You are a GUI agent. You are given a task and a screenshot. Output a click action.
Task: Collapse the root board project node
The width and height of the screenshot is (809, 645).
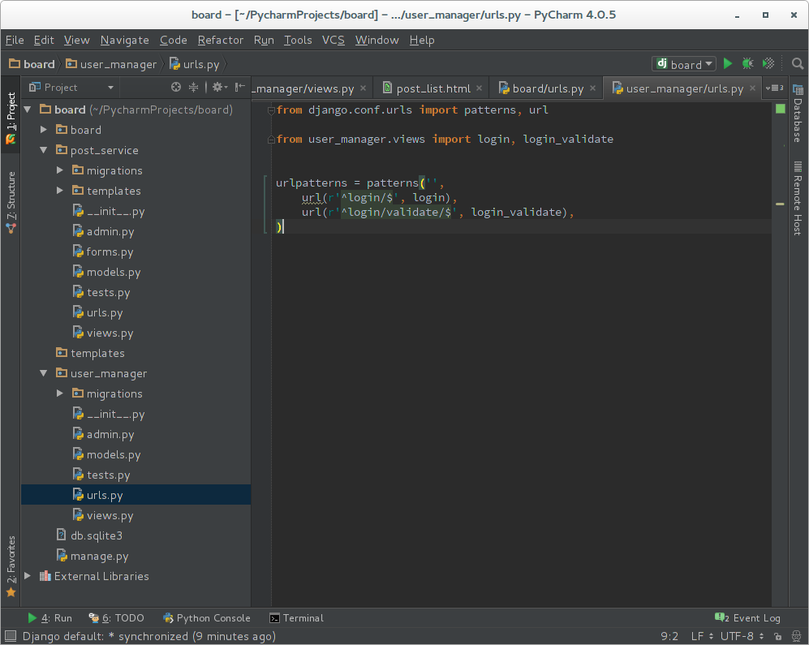click(28, 109)
